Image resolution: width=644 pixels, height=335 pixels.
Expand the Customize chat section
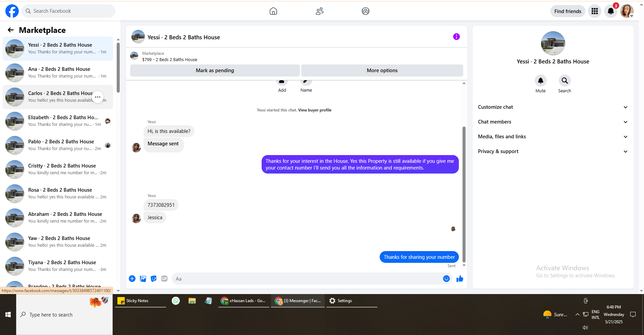553,107
